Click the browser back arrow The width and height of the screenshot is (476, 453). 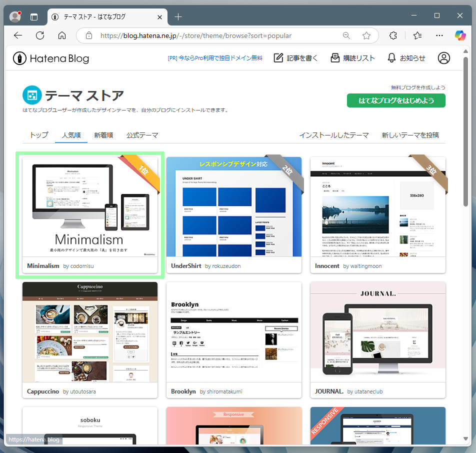tap(18, 35)
